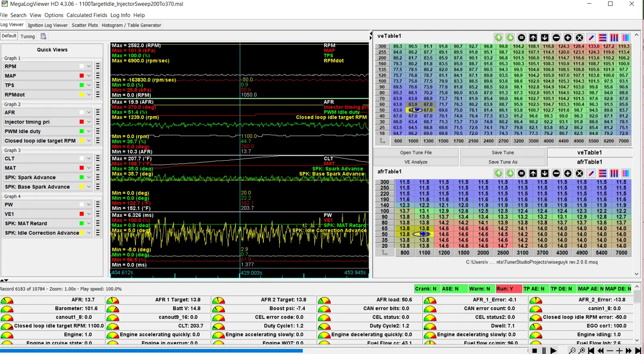Screen dimensions: 644x354
Task: Expand the VE1 field dropdown
Action: (x=89, y=214)
